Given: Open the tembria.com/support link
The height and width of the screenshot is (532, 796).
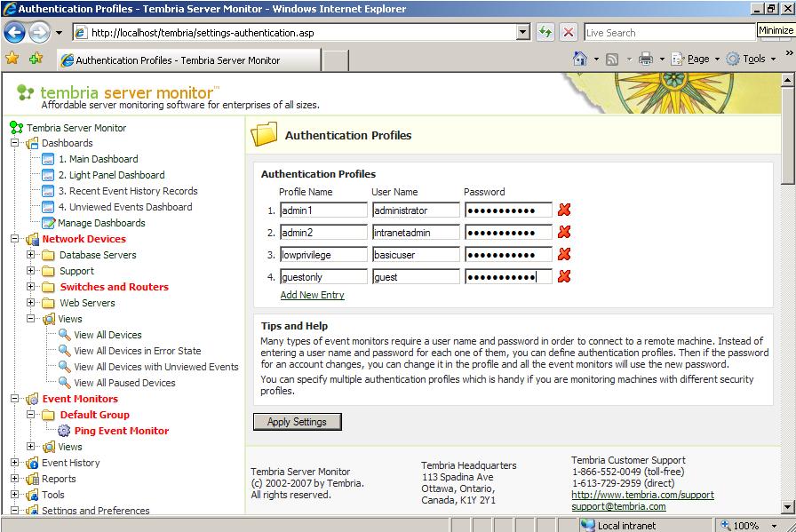Looking at the screenshot, I should pyautogui.click(x=642, y=495).
